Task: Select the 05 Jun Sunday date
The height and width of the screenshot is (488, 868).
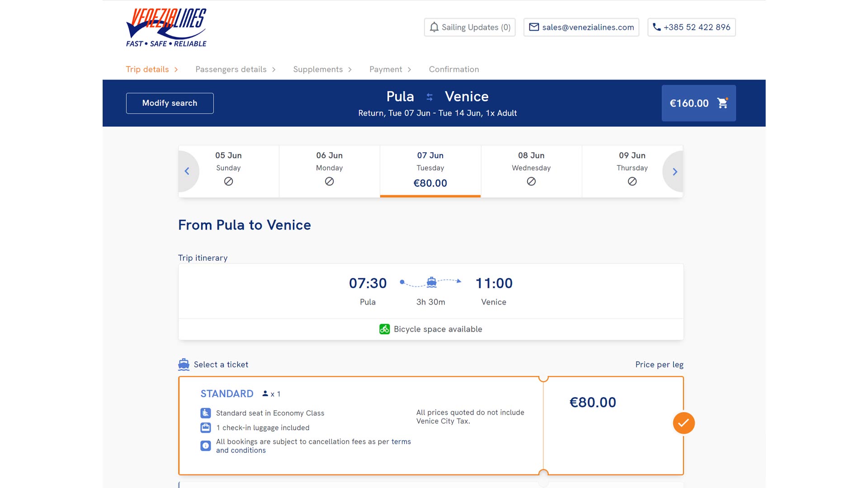Action: click(228, 171)
